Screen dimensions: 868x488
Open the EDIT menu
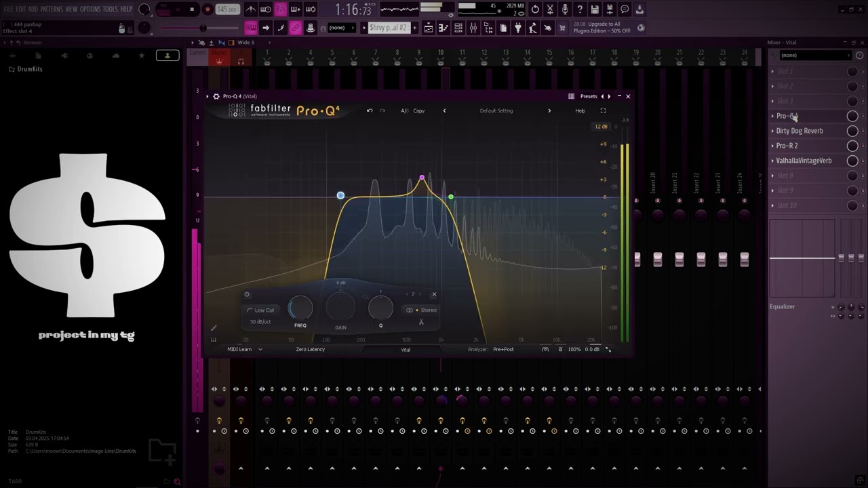21,9
